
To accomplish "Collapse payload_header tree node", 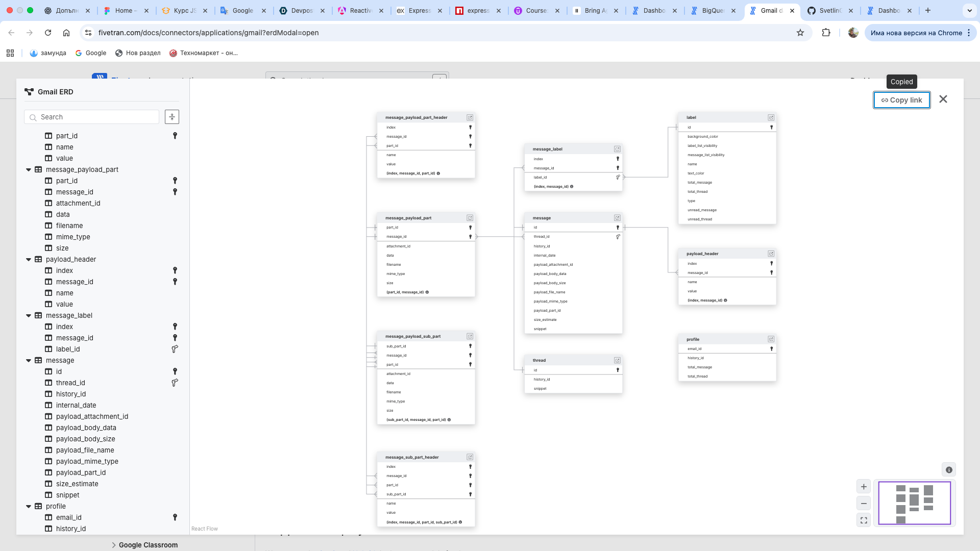I will point(29,260).
